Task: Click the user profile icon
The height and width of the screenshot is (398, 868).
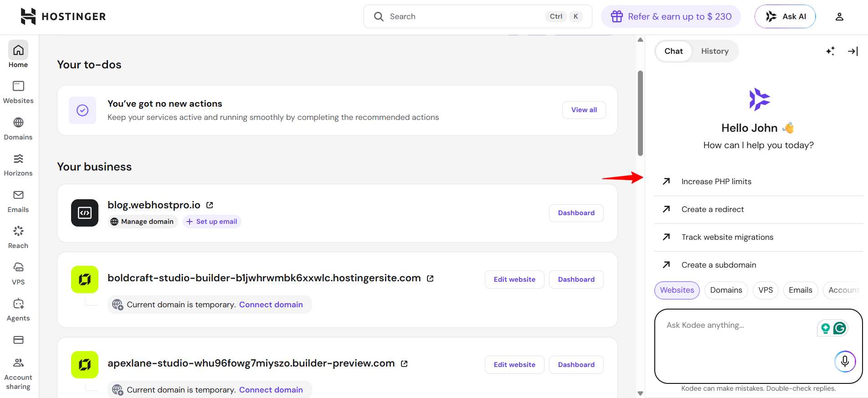Action: click(x=839, y=16)
